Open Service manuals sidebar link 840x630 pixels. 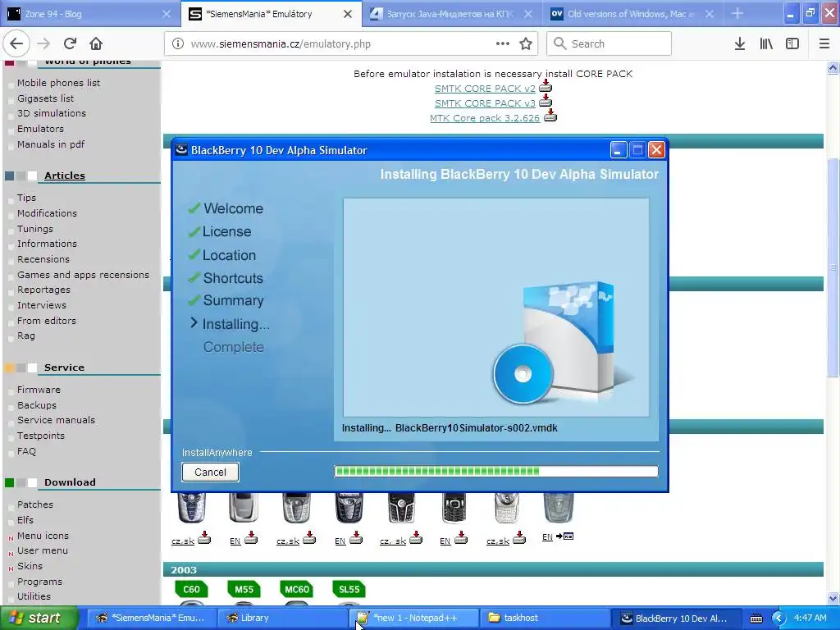(56, 420)
